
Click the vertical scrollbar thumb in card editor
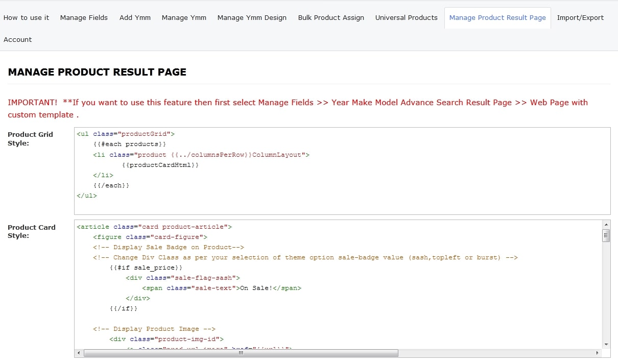point(606,235)
